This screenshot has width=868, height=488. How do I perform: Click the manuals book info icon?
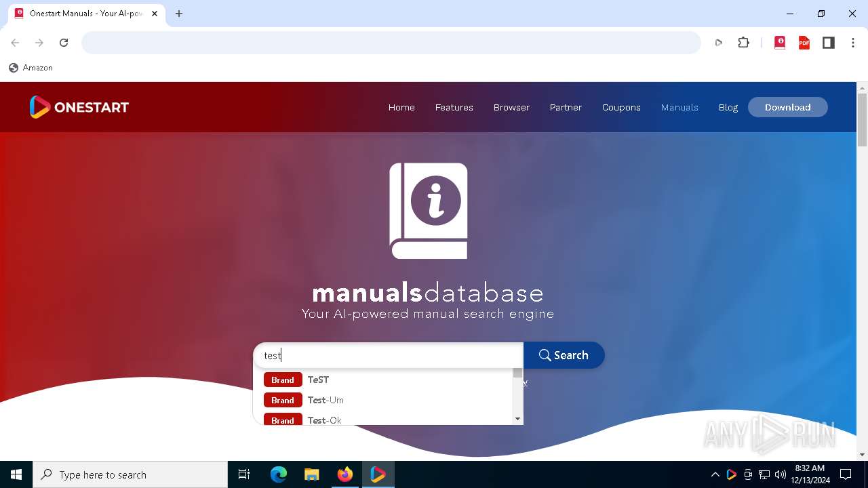pos(429,211)
